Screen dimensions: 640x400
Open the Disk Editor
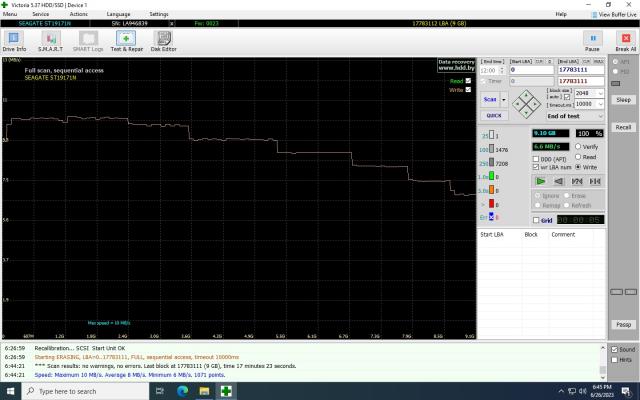(163, 41)
